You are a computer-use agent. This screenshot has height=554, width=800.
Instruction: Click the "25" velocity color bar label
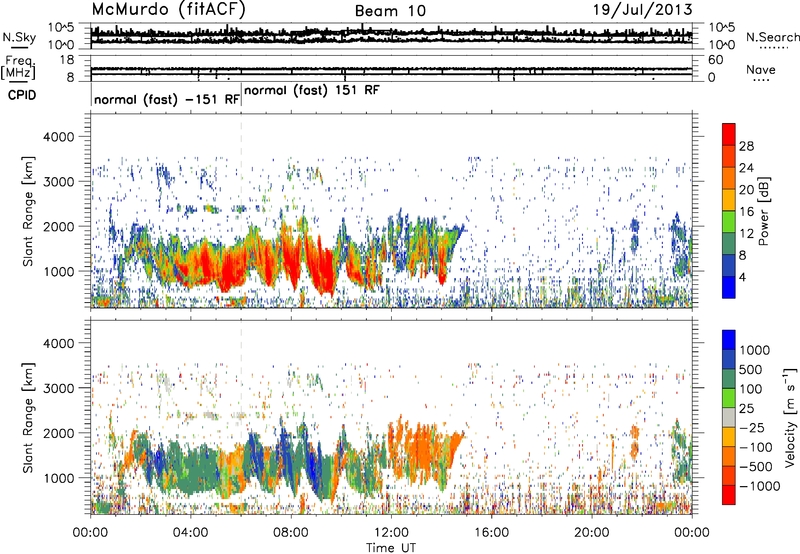[747, 408]
